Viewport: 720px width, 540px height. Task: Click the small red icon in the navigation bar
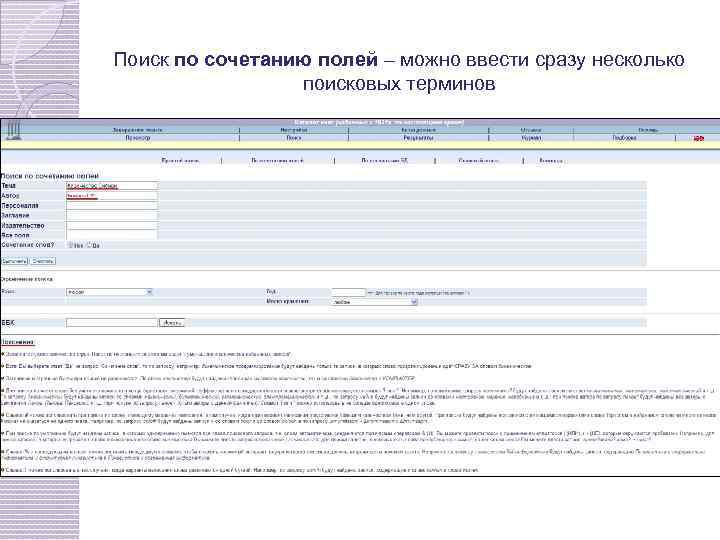[x=698, y=138]
